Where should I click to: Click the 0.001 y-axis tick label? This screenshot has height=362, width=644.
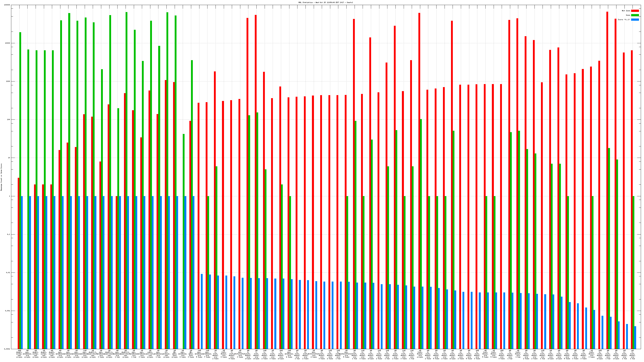(x=7, y=311)
